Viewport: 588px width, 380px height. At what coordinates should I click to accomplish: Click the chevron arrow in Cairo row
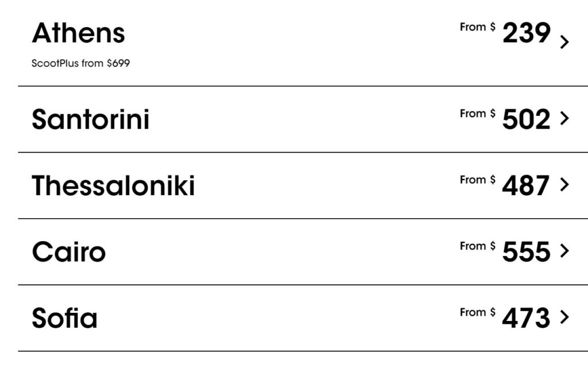tap(564, 251)
